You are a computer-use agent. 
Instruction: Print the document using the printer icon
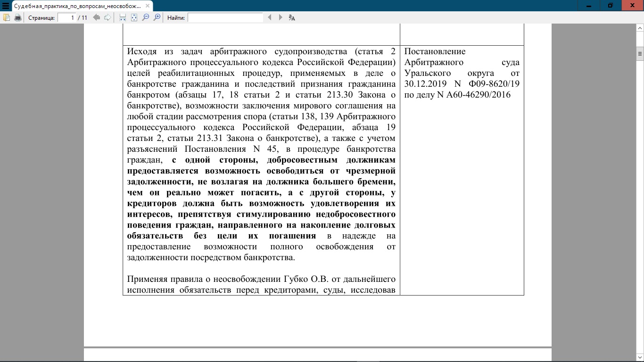click(18, 17)
